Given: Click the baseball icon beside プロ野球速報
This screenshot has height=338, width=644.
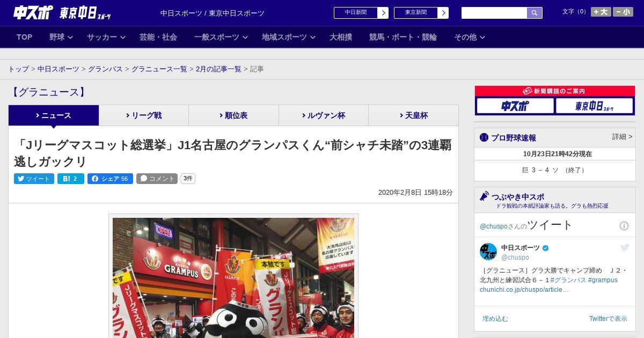Looking at the screenshot, I should click(x=484, y=137).
